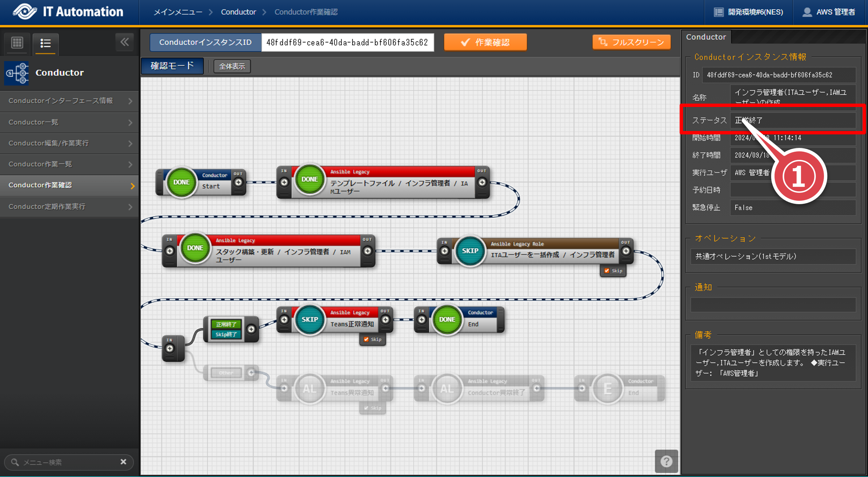Clear menu search with X icon
The width and height of the screenshot is (868, 477).
(123, 462)
